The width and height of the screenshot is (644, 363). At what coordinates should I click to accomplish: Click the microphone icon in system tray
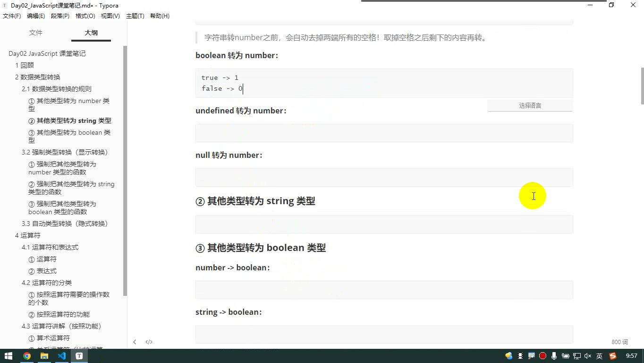coord(554,356)
